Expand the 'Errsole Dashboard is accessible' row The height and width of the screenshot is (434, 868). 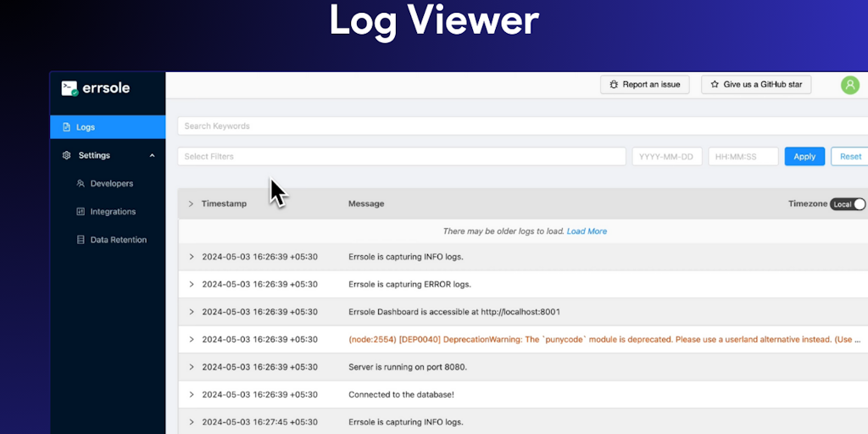click(192, 312)
